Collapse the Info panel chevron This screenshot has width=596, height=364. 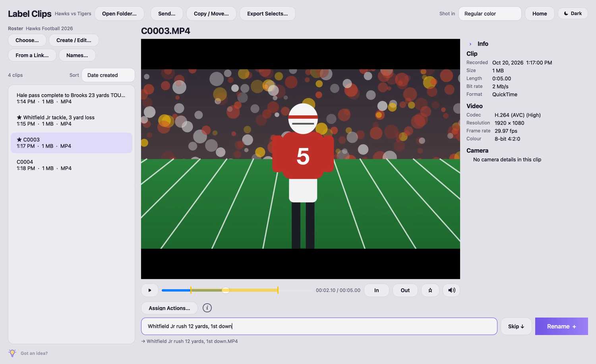tap(470, 44)
